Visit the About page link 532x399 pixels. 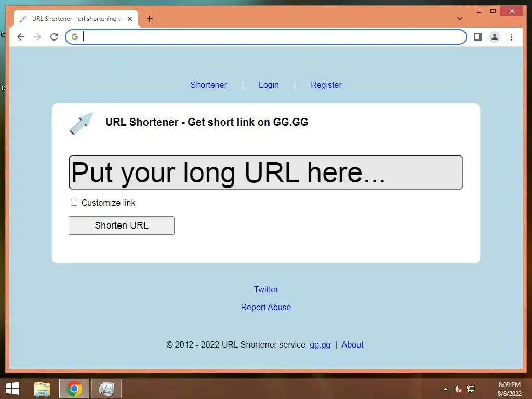click(352, 345)
